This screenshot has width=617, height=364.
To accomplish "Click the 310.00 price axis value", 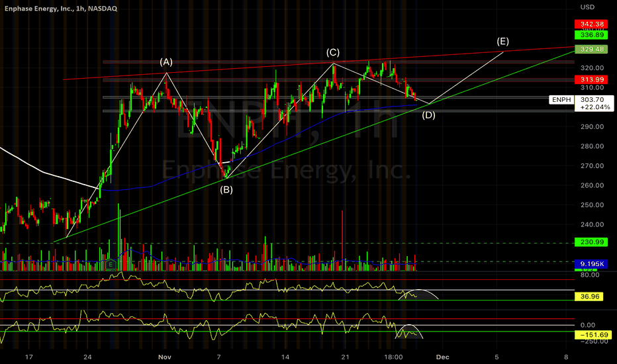I will 592,87.
